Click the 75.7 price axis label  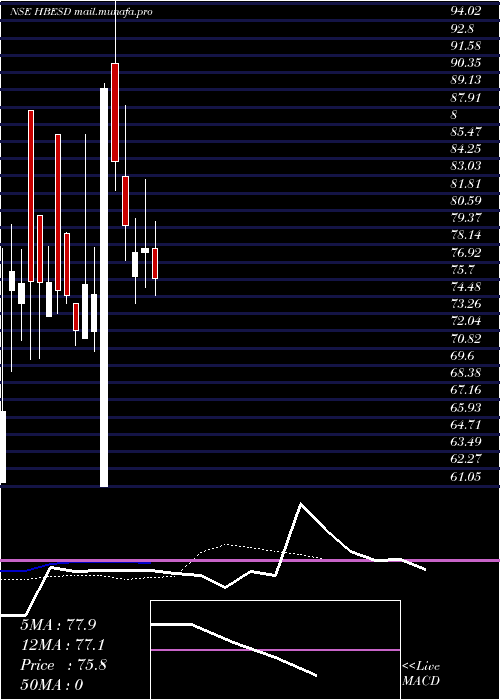point(462,270)
